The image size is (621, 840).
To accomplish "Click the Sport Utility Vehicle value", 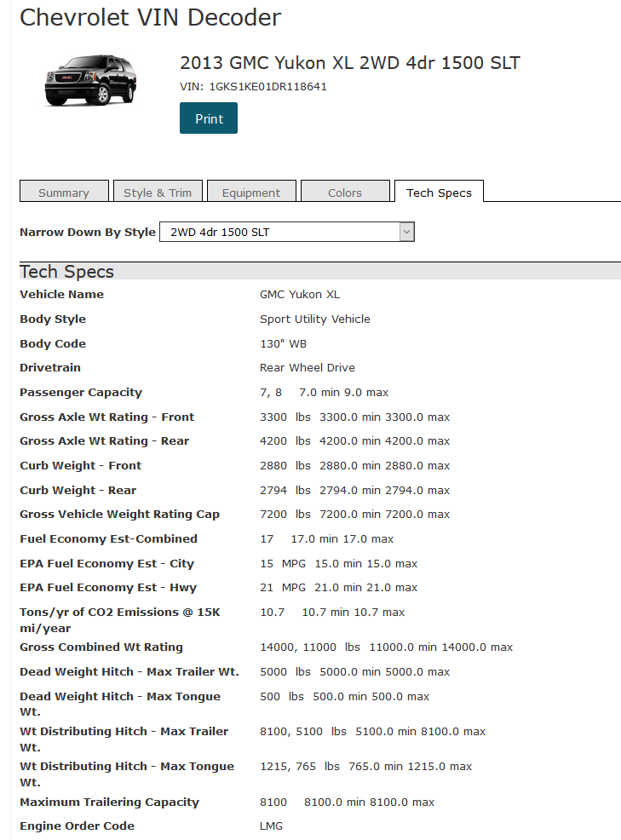I will pyautogui.click(x=315, y=319).
